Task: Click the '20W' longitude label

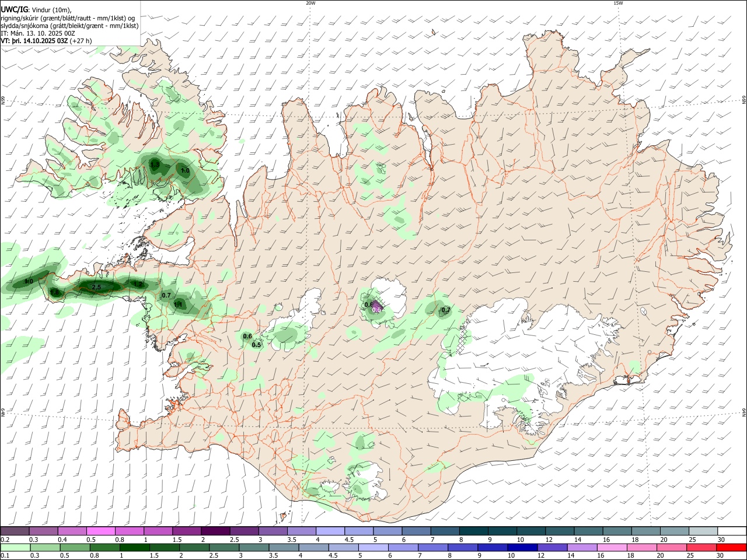Action: click(310, 3)
